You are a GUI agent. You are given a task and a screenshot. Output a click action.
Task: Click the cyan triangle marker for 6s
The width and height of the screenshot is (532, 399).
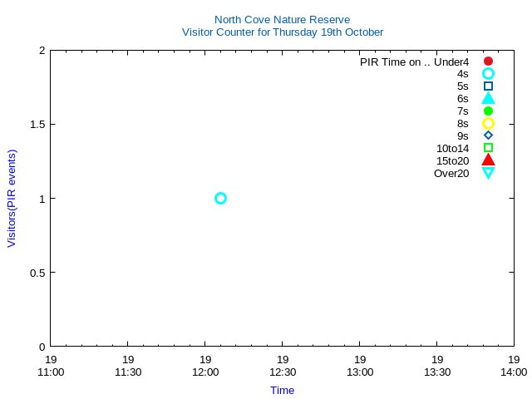click(488, 98)
